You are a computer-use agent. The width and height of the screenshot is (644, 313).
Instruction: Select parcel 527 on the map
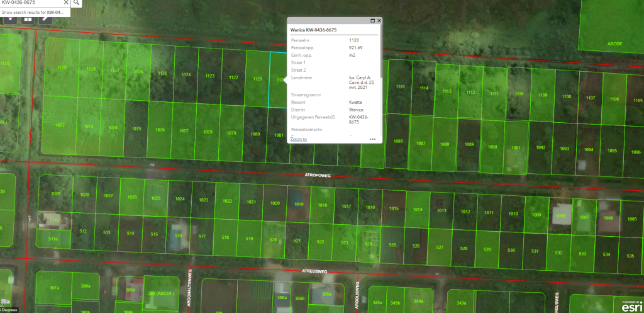(x=440, y=248)
